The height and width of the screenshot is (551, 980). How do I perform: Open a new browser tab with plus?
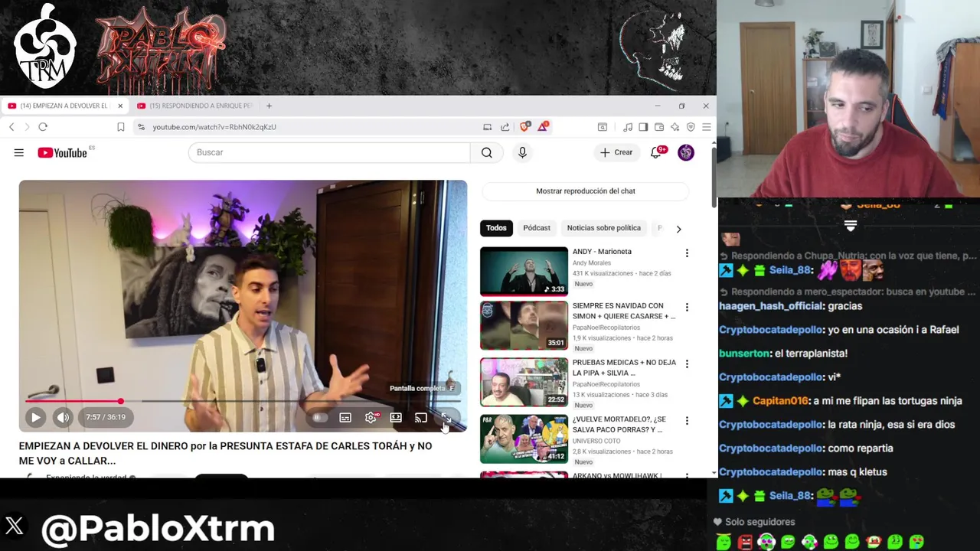point(269,106)
